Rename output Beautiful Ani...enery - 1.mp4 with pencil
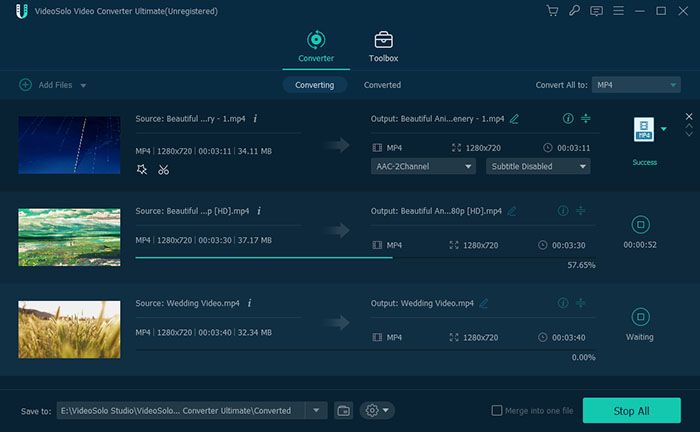Viewport: 700px width, 432px height. coord(514,119)
